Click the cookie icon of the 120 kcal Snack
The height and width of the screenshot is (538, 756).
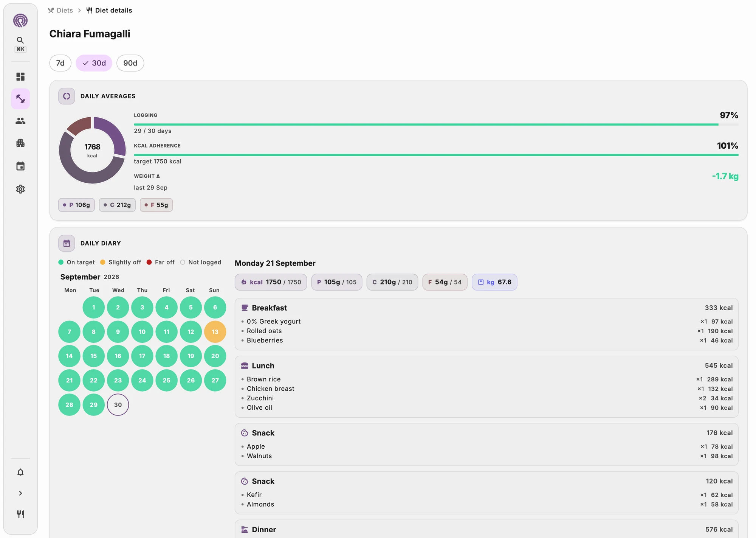pos(245,481)
